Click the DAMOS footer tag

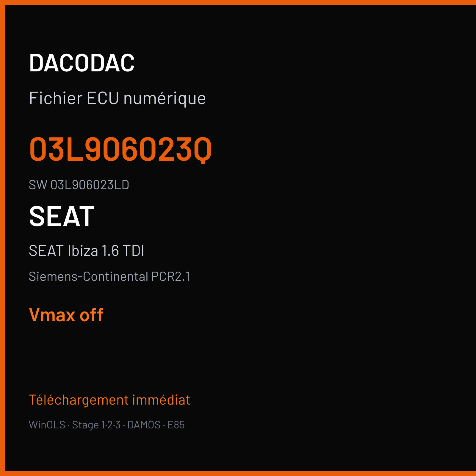(144, 425)
